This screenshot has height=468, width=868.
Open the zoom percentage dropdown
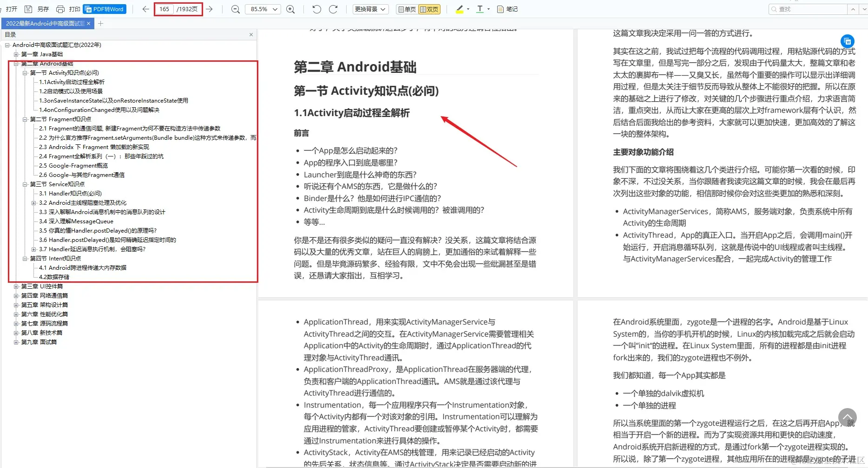coord(263,9)
